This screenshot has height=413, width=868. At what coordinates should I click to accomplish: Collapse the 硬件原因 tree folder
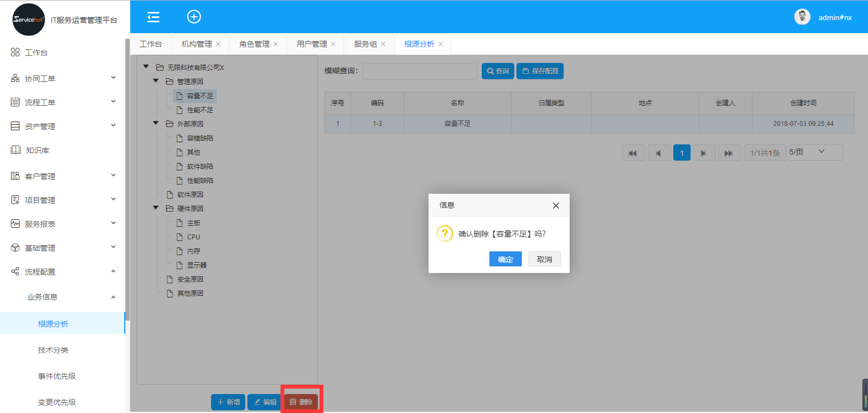(156, 208)
